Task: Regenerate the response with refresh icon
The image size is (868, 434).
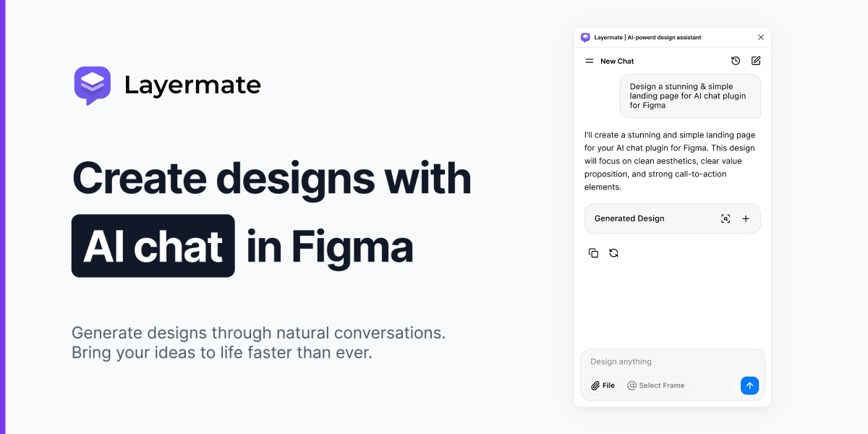Action: [x=613, y=253]
